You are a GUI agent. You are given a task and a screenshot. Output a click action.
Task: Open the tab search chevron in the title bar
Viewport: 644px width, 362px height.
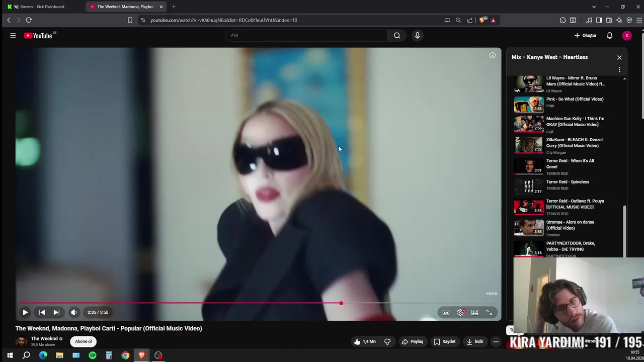594,7
